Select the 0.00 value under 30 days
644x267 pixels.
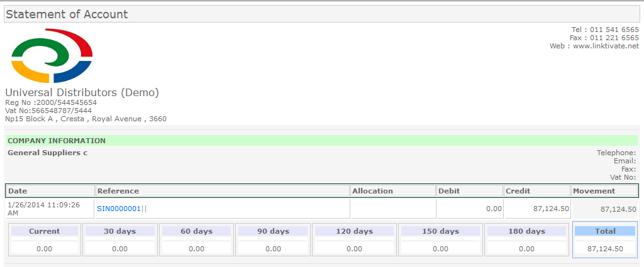click(120, 249)
